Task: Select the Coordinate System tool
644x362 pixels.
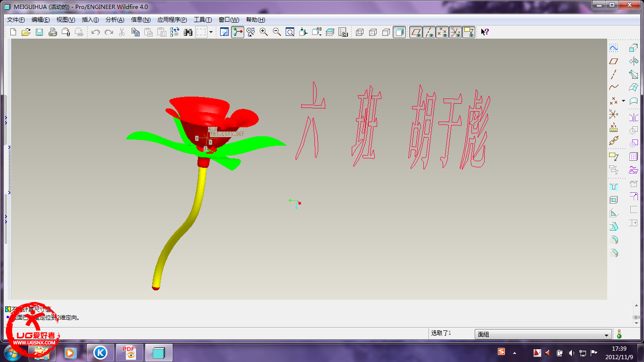Action: tap(613, 114)
